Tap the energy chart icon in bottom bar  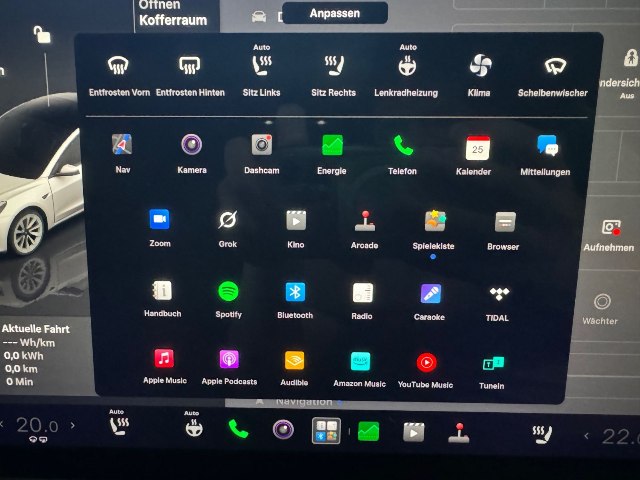tap(368, 431)
